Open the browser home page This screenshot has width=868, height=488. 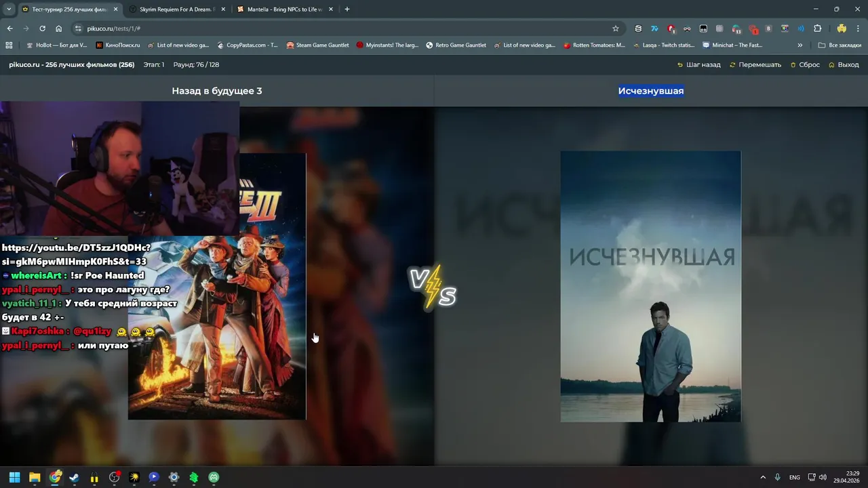tap(58, 28)
